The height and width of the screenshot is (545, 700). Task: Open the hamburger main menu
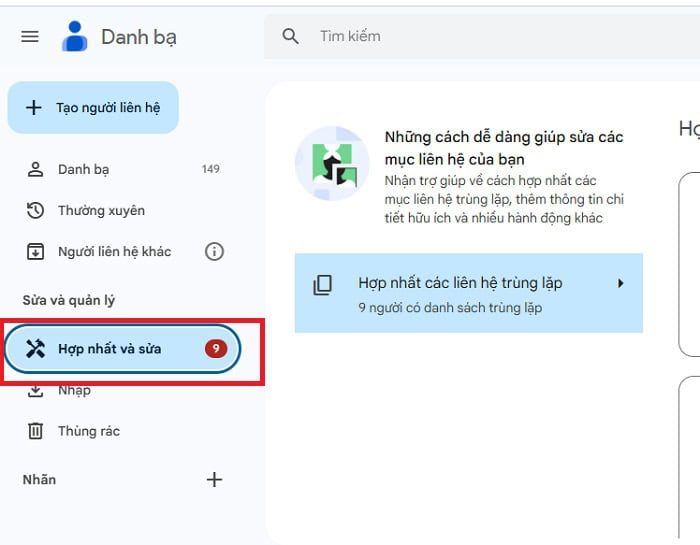(x=30, y=36)
